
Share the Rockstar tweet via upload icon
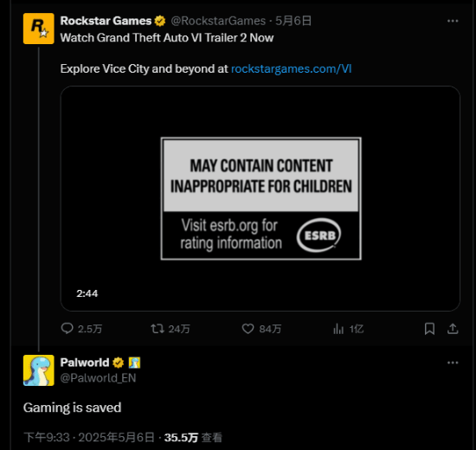coord(453,329)
